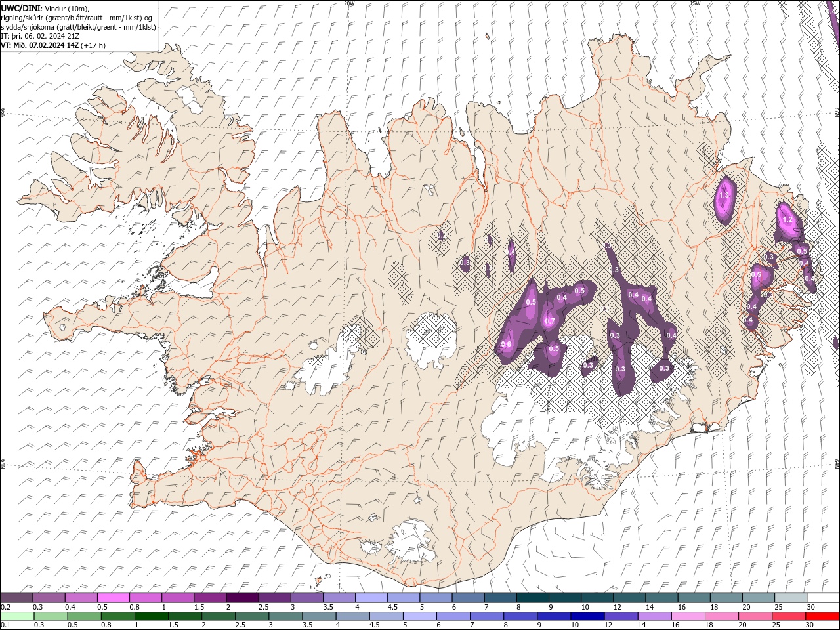Screen dimensions: 840x630
Task: Pick the bright pink swatch starting at 0.5 in upper legend
Action: click(114, 598)
